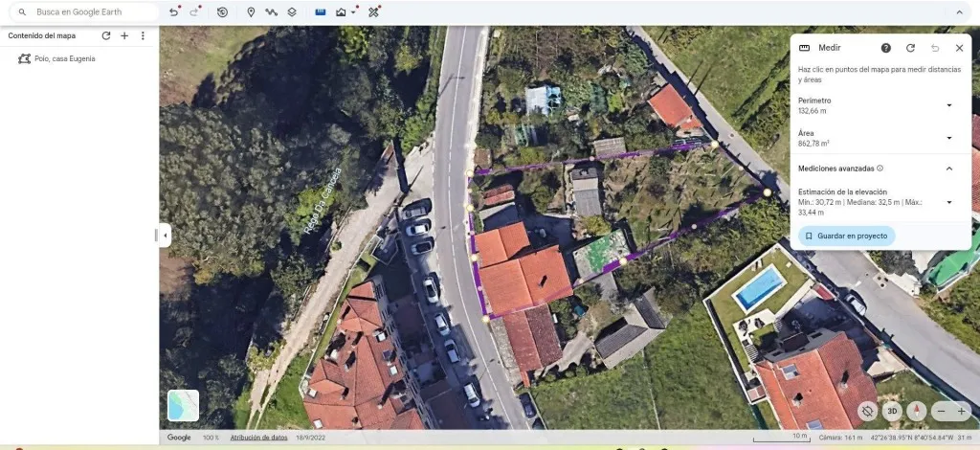This screenshot has height=450, width=980.
Task: Click the Mediciones avanzadas info icon
Action: 880,169
